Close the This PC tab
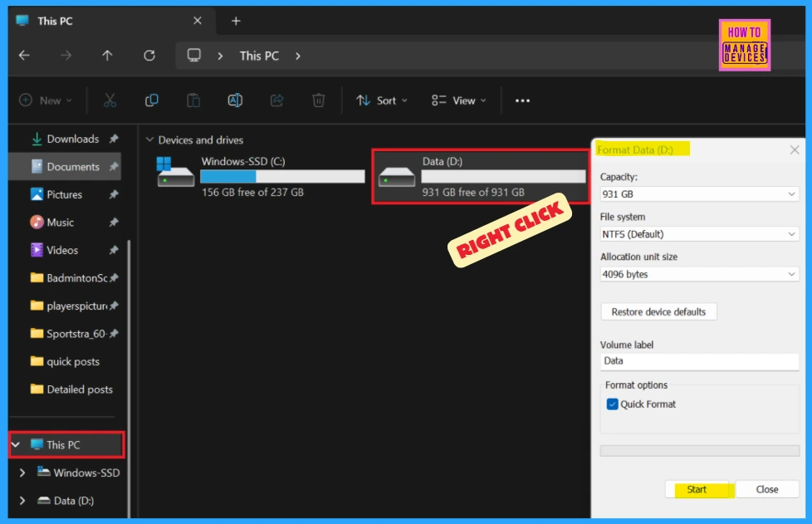The width and height of the screenshot is (812, 524). click(198, 21)
